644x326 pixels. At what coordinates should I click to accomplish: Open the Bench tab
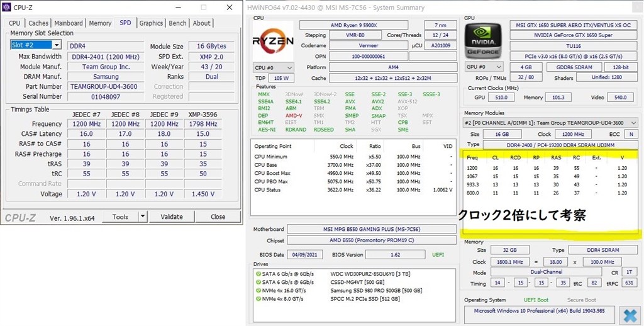coord(177,23)
